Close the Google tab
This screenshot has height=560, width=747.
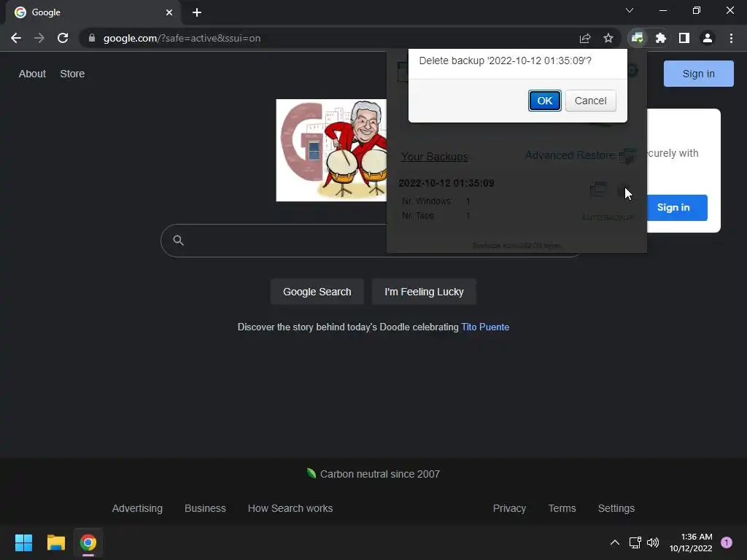coord(169,12)
